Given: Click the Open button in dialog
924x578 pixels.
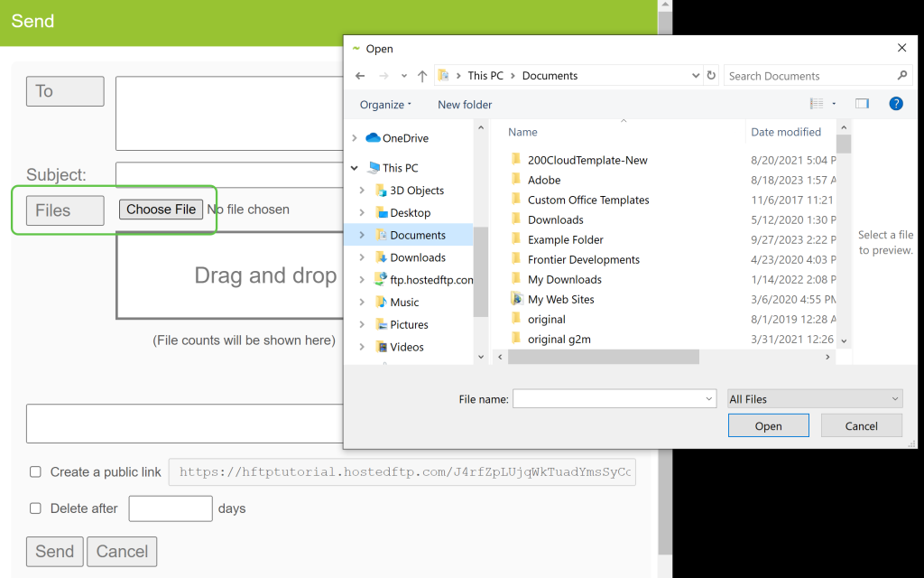Looking at the screenshot, I should pos(768,426).
